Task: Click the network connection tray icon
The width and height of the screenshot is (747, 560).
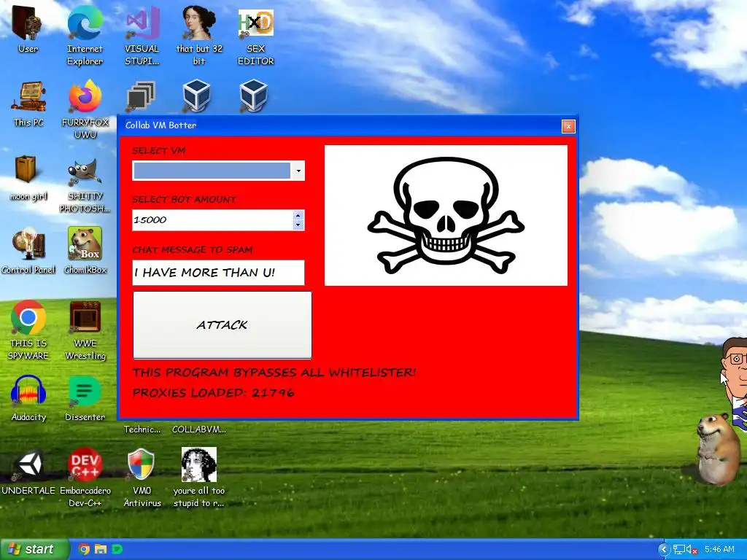Action: (x=679, y=550)
